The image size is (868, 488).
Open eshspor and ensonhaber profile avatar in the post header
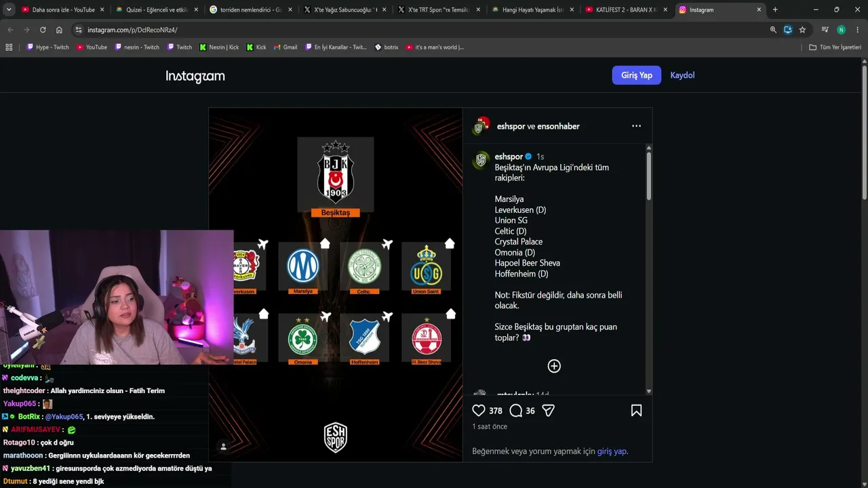pyautogui.click(x=481, y=126)
